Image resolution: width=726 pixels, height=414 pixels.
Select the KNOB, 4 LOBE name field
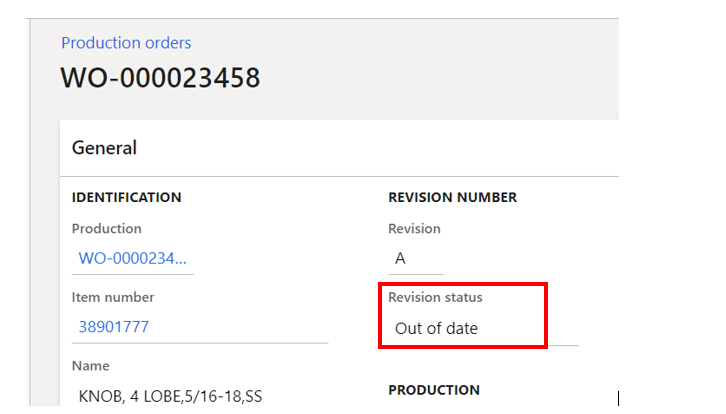point(168,397)
